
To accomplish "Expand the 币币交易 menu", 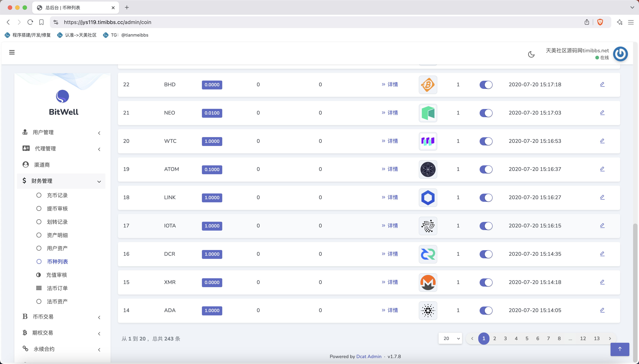I will coord(61,317).
